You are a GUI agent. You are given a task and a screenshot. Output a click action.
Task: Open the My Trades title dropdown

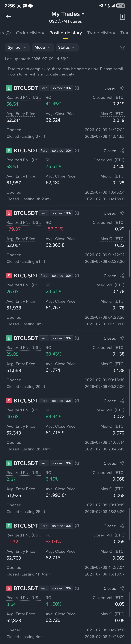tap(68, 14)
